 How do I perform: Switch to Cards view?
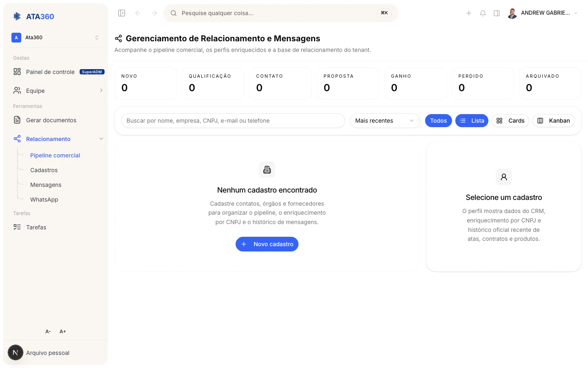point(510,120)
